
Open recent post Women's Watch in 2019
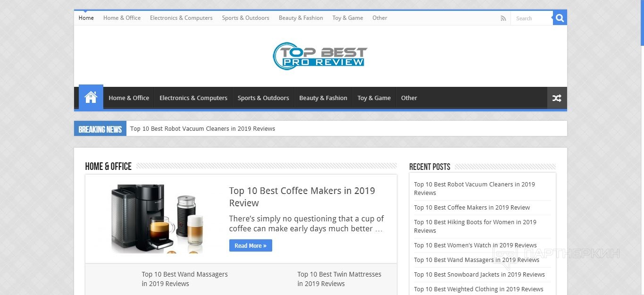[x=475, y=245]
